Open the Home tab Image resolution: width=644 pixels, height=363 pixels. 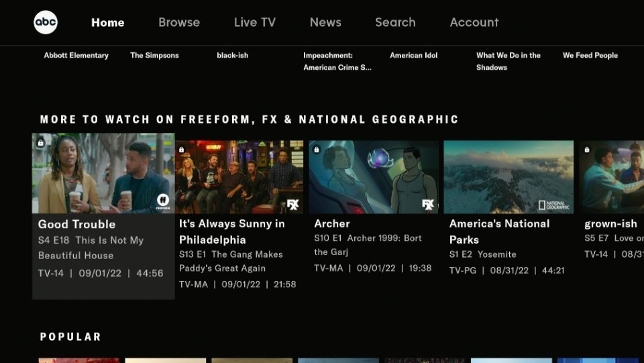pyautogui.click(x=107, y=22)
